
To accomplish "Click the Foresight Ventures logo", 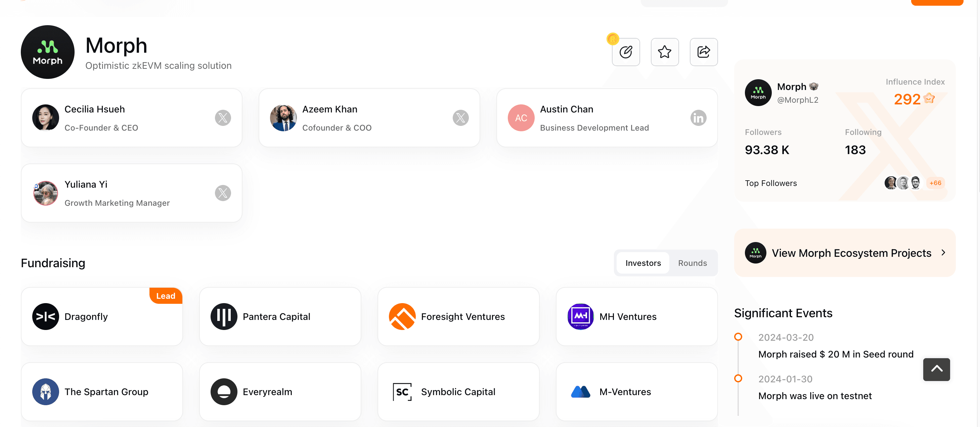I will (402, 317).
